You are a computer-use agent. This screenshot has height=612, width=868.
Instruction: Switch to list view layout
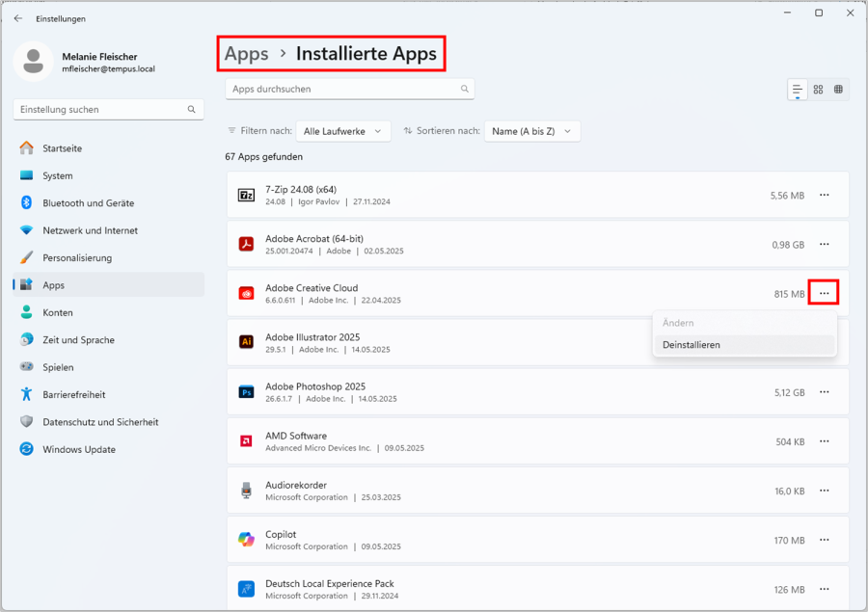click(x=798, y=90)
